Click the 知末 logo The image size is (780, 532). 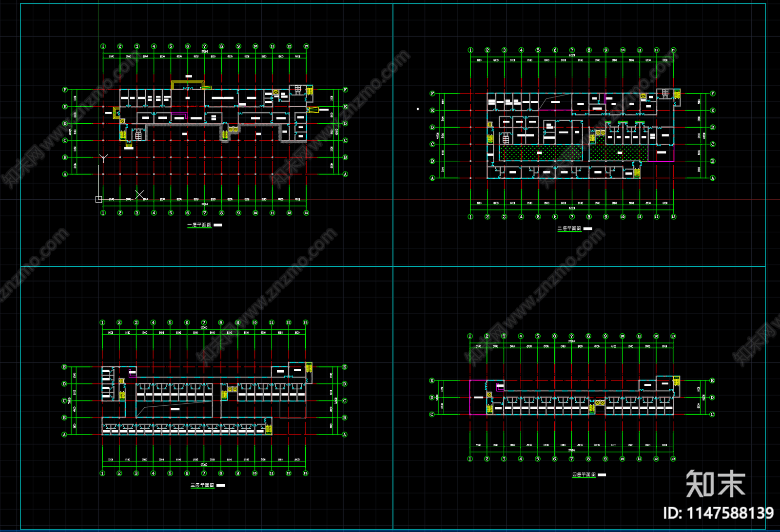pos(716,484)
